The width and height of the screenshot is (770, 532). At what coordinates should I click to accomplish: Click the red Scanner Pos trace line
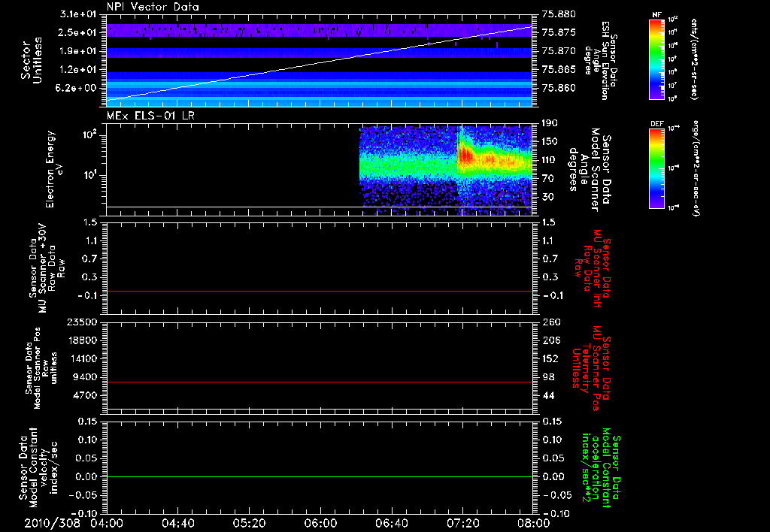[320, 382]
